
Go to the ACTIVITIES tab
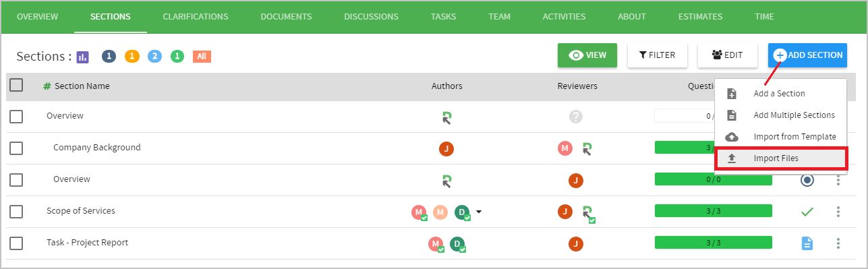pyautogui.click(x=564, y=16)
